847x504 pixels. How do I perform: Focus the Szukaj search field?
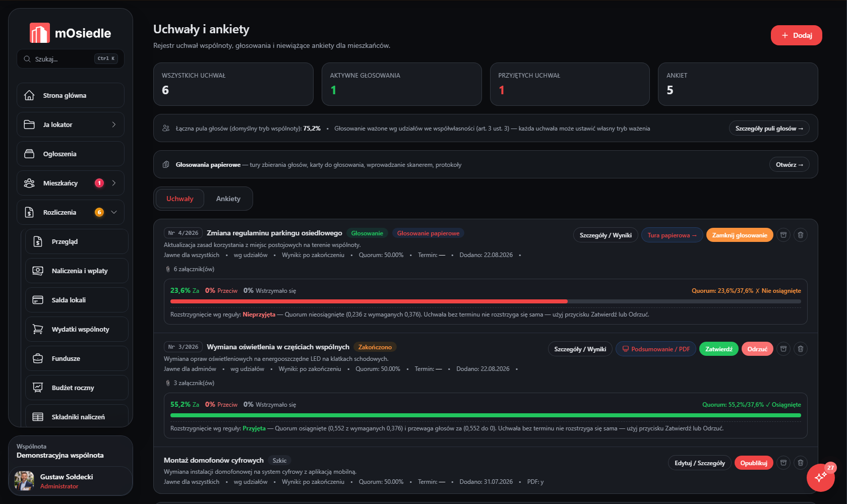point(71,59)
